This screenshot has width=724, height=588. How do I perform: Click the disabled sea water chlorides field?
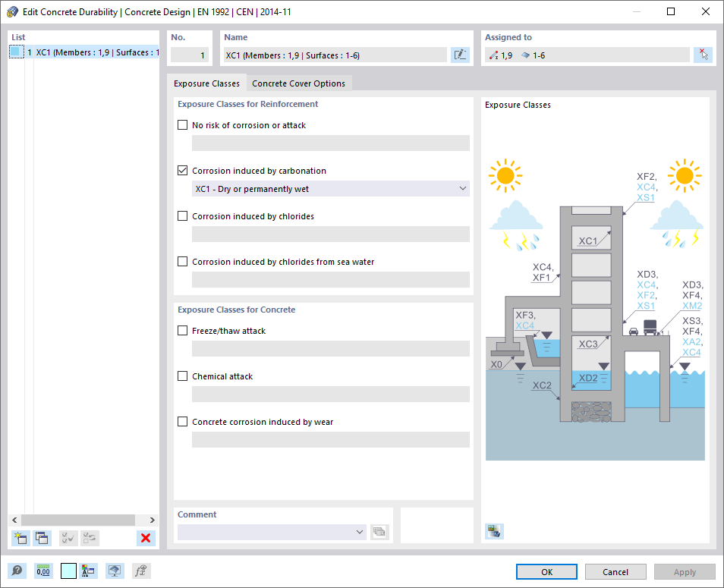(x=331, y=280)
